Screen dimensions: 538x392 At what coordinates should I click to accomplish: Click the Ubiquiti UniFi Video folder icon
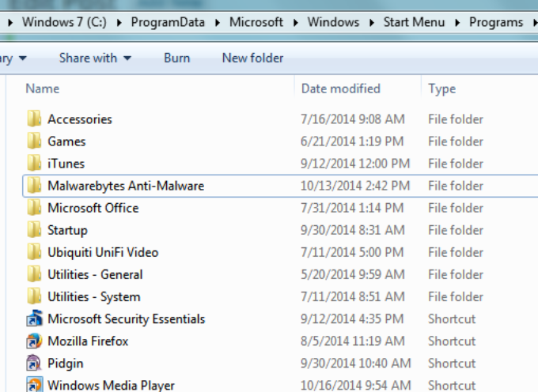click(x=34, y=252)
